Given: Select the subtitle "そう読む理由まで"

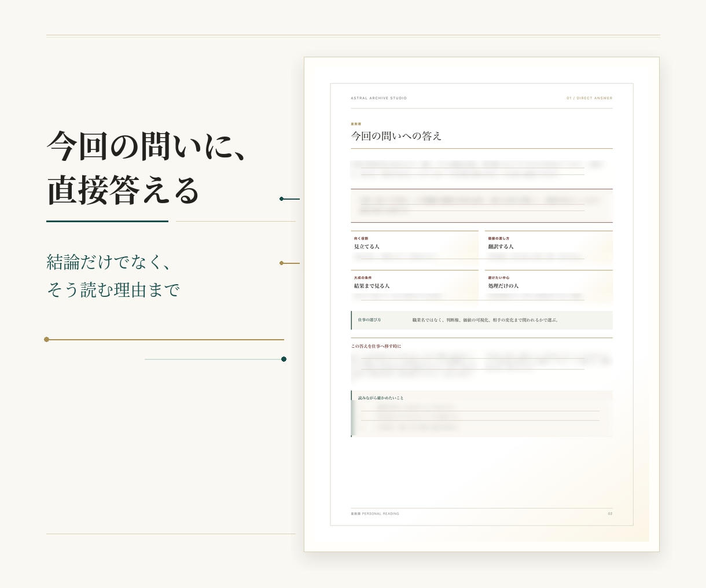Looking at the screenshot, I should pyautogui.click(x=113, y=289).
